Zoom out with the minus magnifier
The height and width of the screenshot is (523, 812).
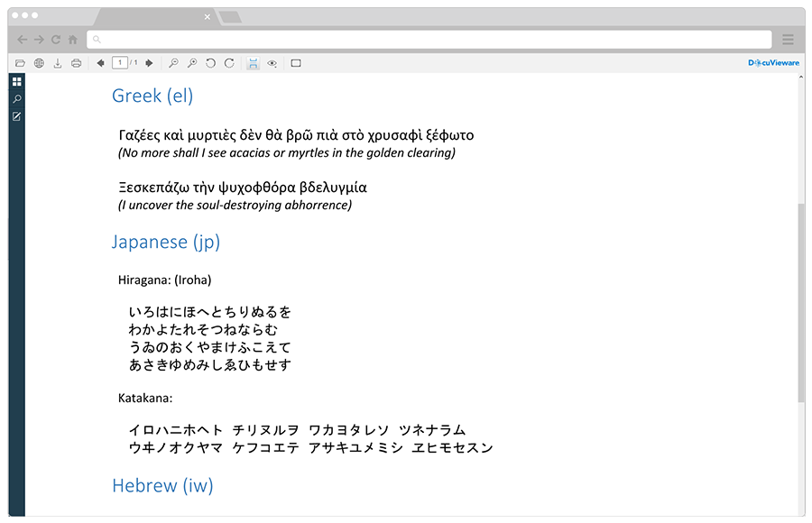[173, 63]
